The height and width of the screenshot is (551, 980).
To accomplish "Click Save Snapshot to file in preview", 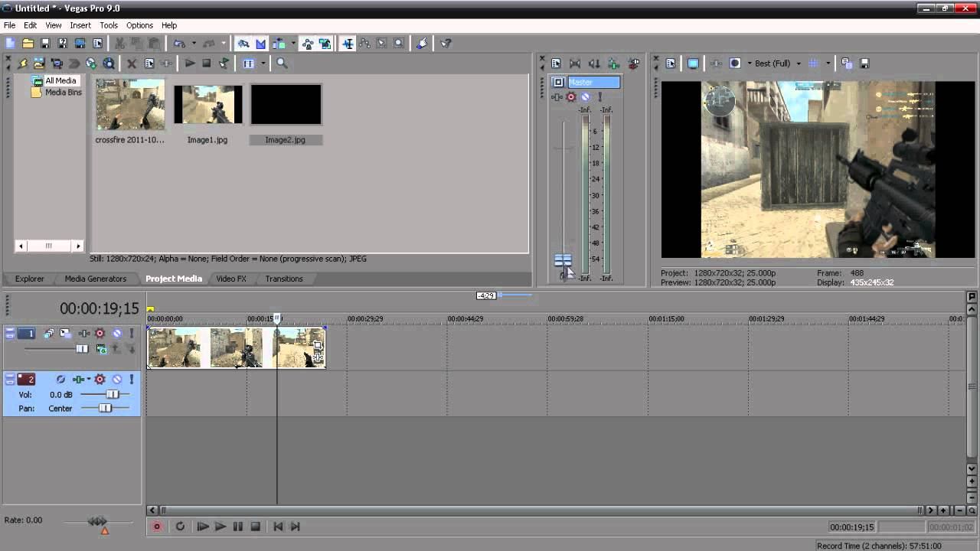I will click(x=864, y=64).
